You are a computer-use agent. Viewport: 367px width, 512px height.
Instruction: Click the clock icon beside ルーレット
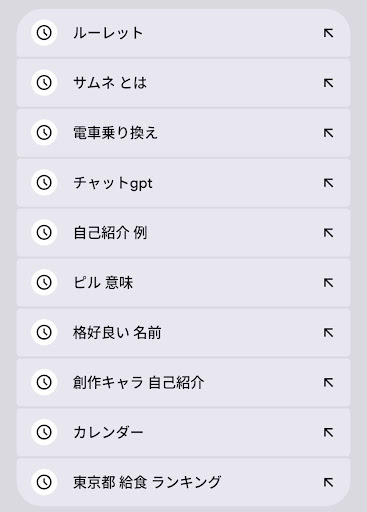click(44, 33)
